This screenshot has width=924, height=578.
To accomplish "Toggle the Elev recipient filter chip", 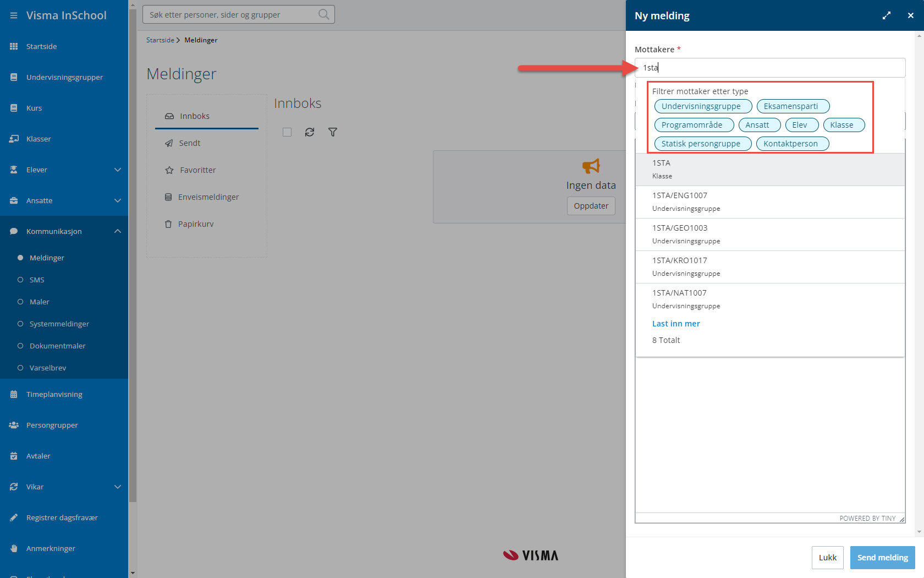I will 801,125.
